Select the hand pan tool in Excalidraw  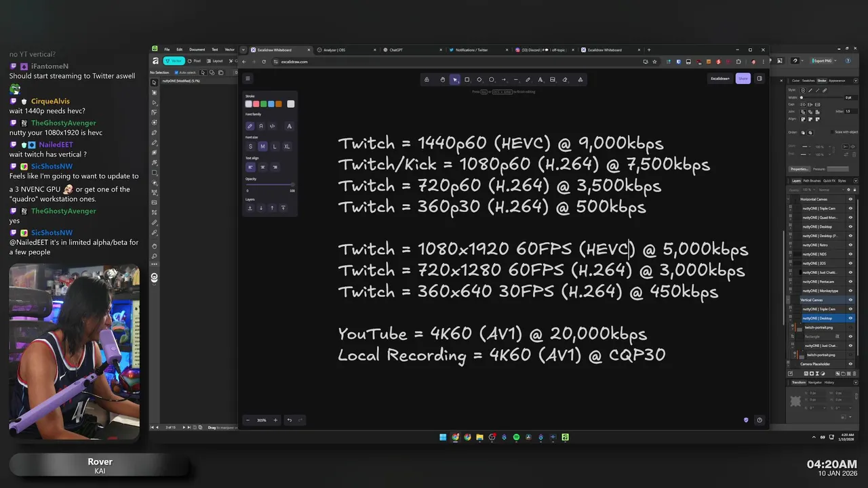click(442, 79)
